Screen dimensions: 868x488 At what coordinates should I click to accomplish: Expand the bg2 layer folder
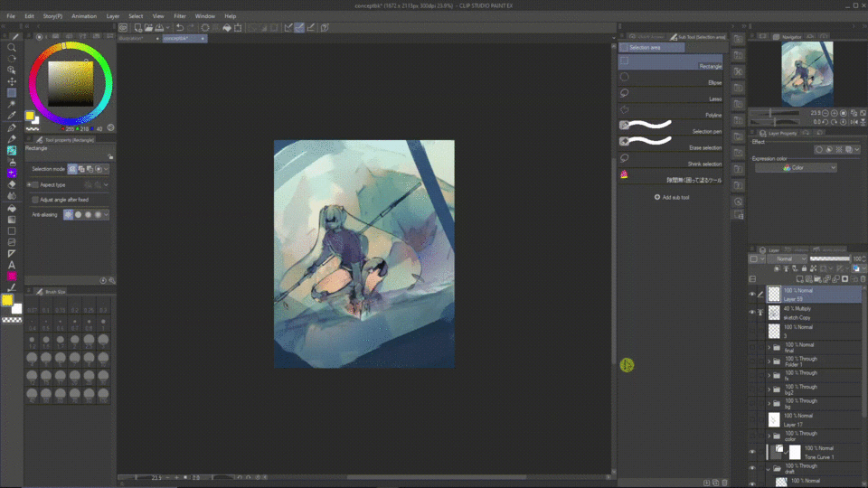click(769, 389)
